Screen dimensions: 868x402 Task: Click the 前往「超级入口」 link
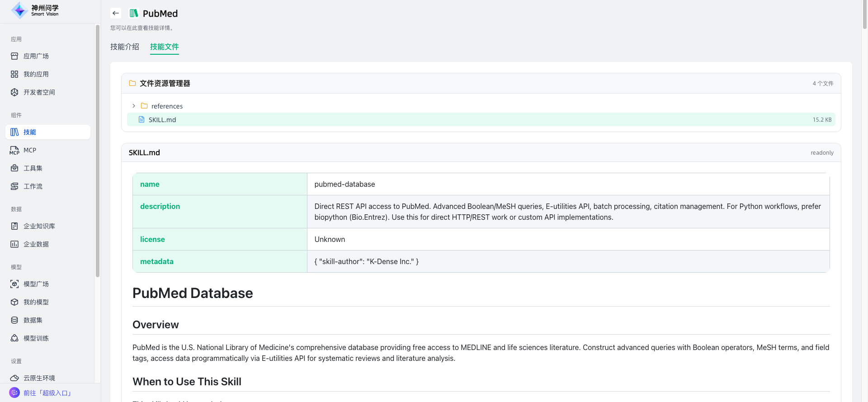point(47,393)
